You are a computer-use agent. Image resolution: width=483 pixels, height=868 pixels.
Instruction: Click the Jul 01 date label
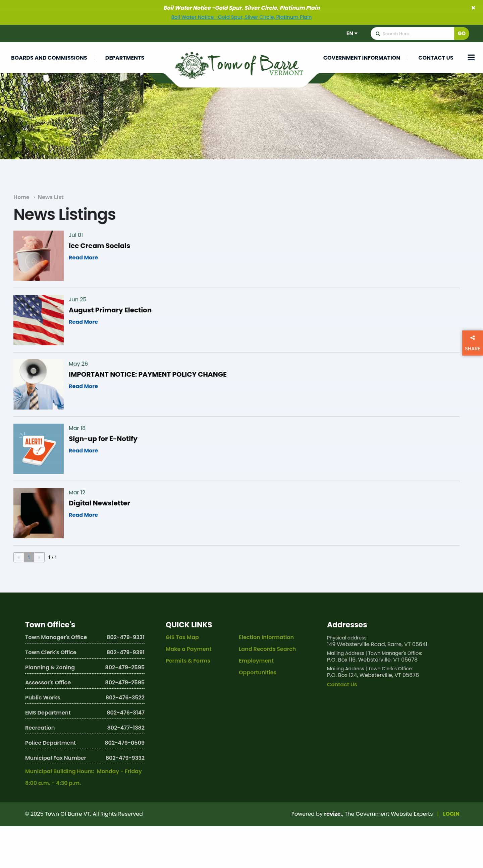point(75,235)
